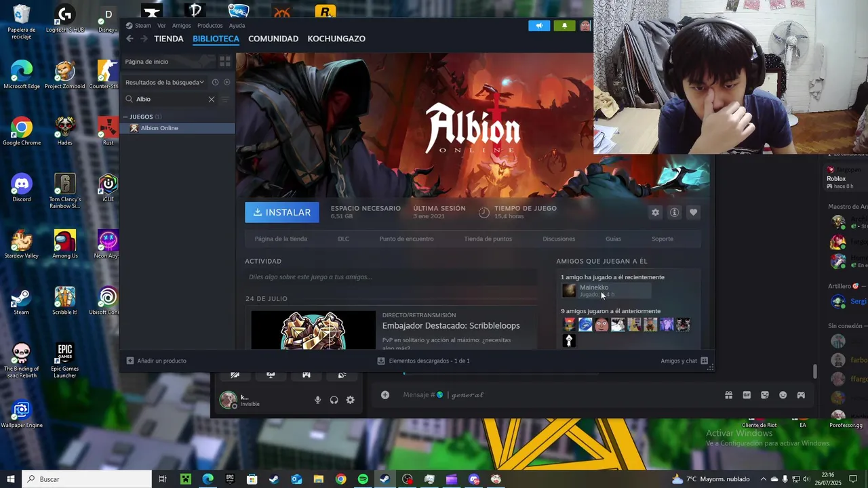The image size is (868, 488).
Task: Clear the Albio search text
Action: (x=212, y=99)
